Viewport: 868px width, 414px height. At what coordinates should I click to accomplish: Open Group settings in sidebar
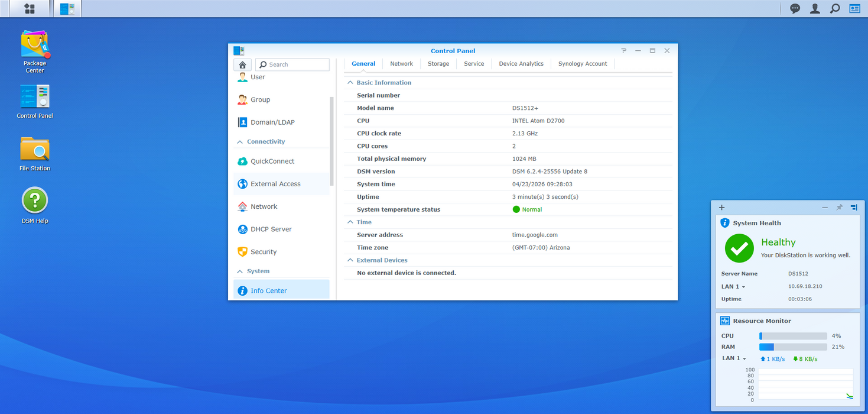[281, 99]
